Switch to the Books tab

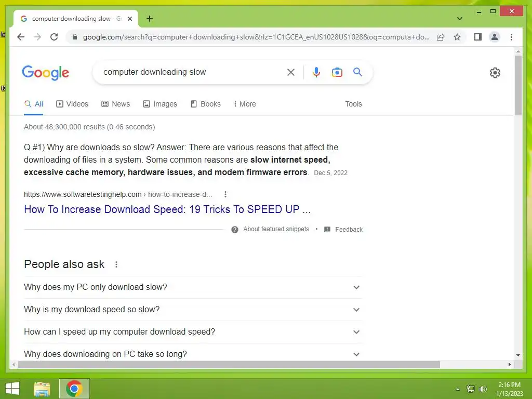pos(206,104)
